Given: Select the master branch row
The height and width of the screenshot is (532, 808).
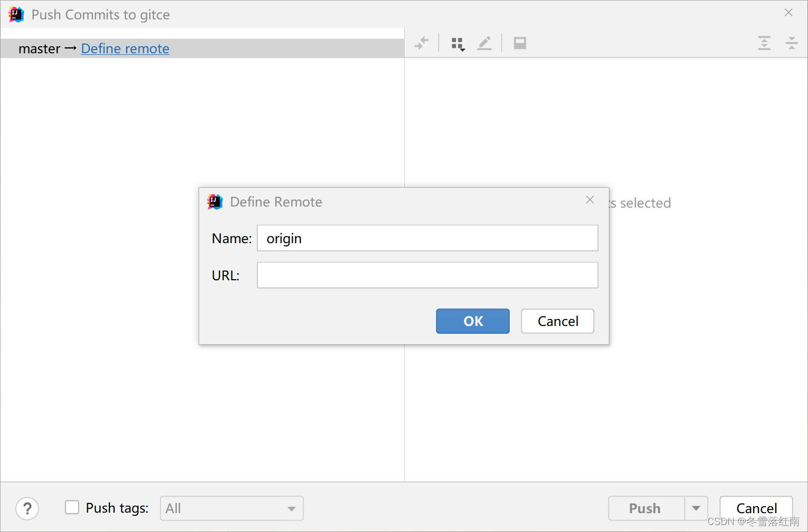Looking at the screenshot, I should (202, 48).
